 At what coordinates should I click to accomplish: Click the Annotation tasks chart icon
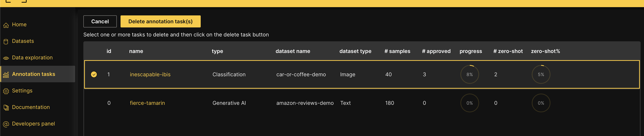pyautogui.click(x=6, y=75)
